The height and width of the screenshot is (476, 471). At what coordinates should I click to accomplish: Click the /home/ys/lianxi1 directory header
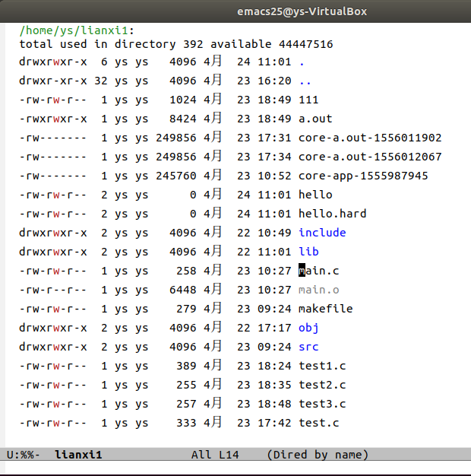point(77,30)
